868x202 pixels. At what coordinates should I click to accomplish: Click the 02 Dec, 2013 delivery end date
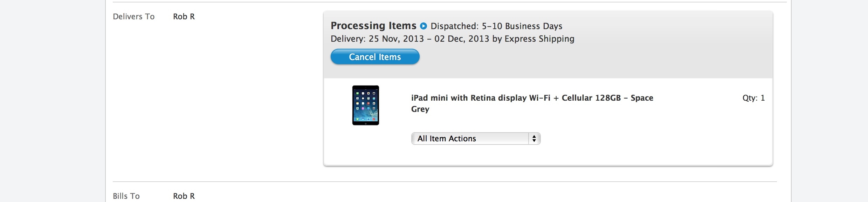pyautogui.click(x=462, y=39)
